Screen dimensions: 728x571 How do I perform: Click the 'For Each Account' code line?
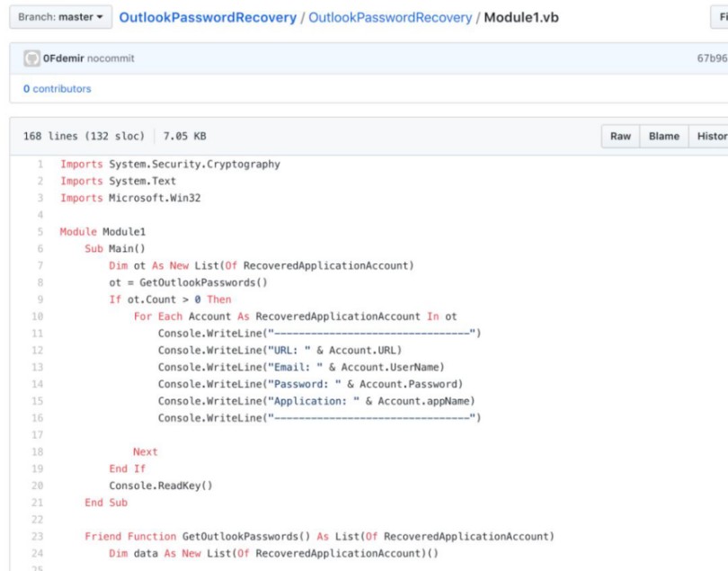tap(296, 317)
